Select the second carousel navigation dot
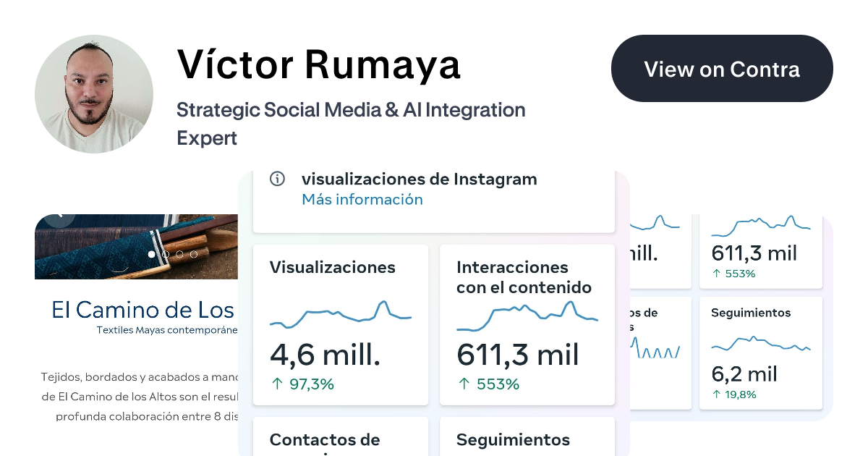 point(166,254)
